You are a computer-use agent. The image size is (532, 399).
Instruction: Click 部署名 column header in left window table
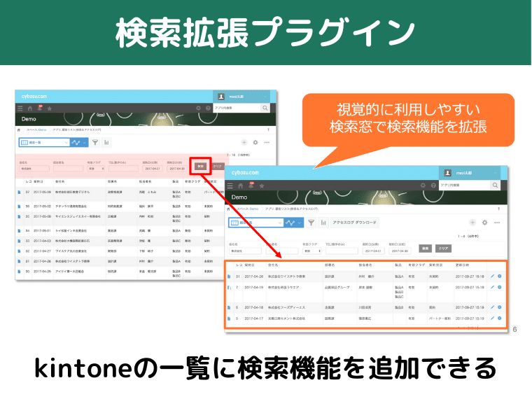(x=112, y=182)
